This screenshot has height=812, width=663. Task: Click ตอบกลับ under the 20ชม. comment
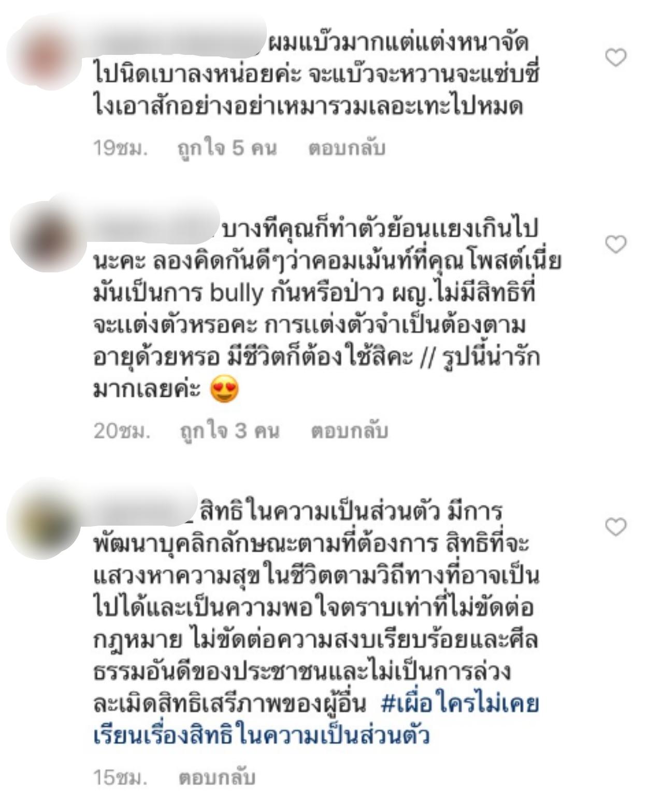point(349,431)
